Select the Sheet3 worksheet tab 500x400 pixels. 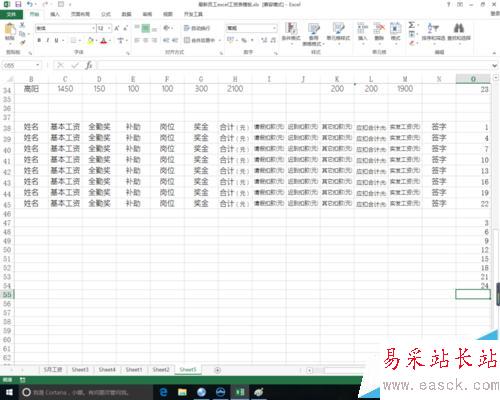[80, 370]
